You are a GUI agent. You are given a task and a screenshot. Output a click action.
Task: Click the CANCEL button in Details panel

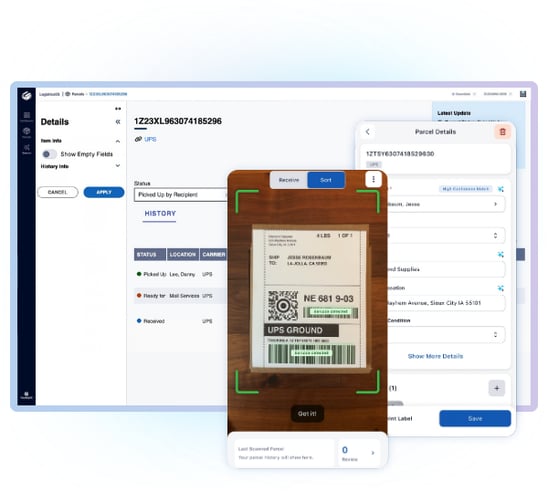58,192
